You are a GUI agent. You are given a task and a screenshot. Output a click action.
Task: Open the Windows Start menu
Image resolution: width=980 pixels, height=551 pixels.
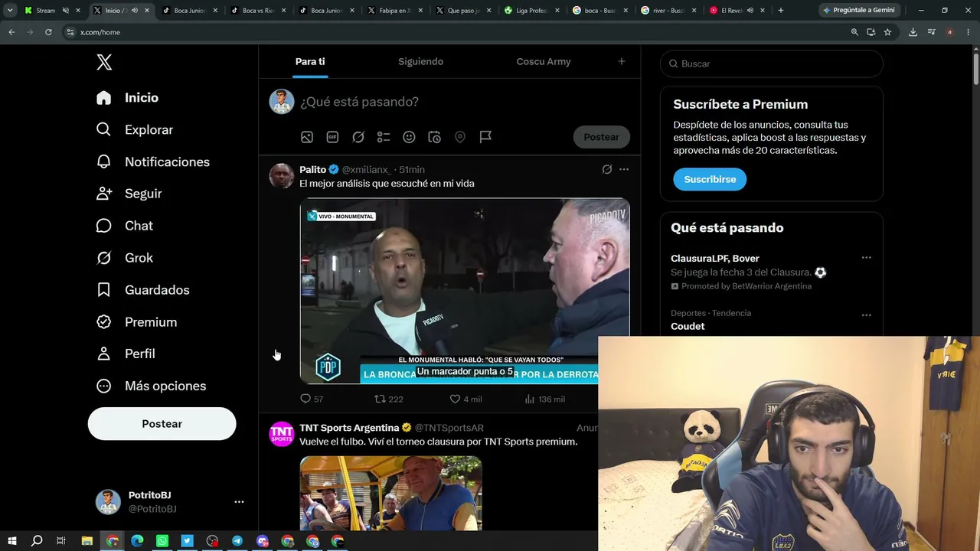click(11, 541)
